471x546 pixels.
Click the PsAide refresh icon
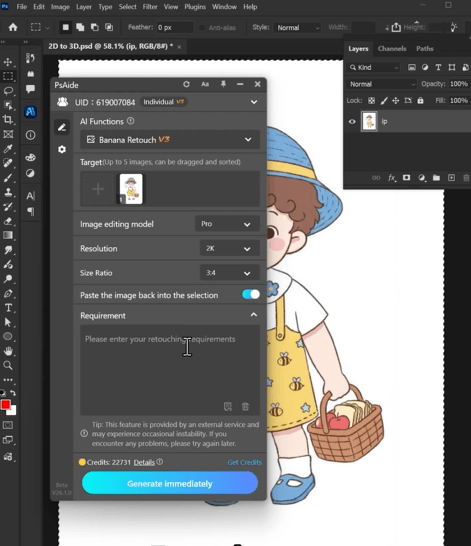186,84
